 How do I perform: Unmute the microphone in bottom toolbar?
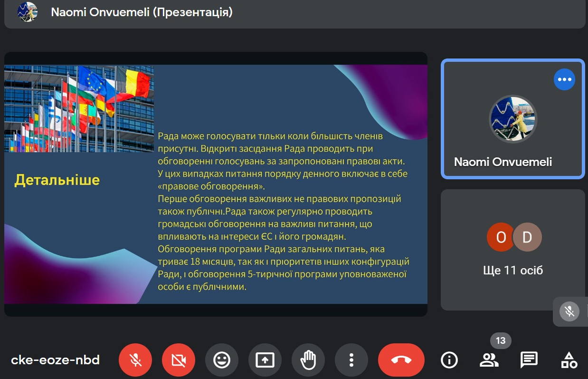coord(135,360)
